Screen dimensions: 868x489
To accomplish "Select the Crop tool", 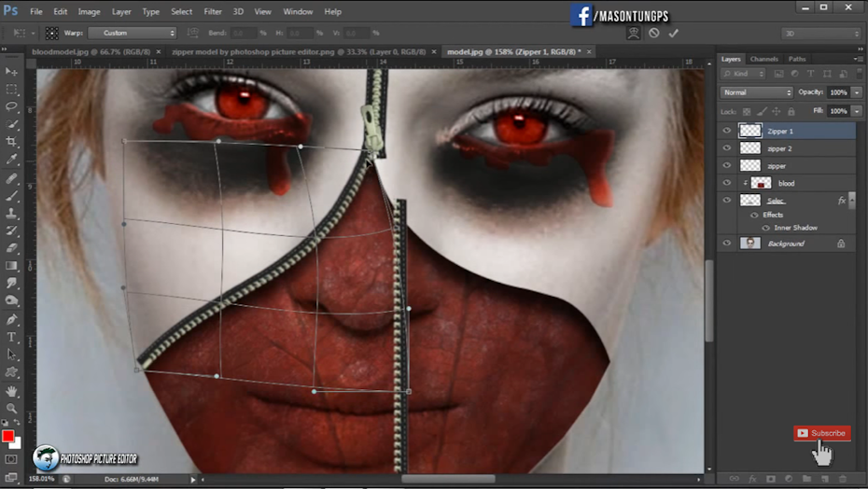I will click(11, 142).
